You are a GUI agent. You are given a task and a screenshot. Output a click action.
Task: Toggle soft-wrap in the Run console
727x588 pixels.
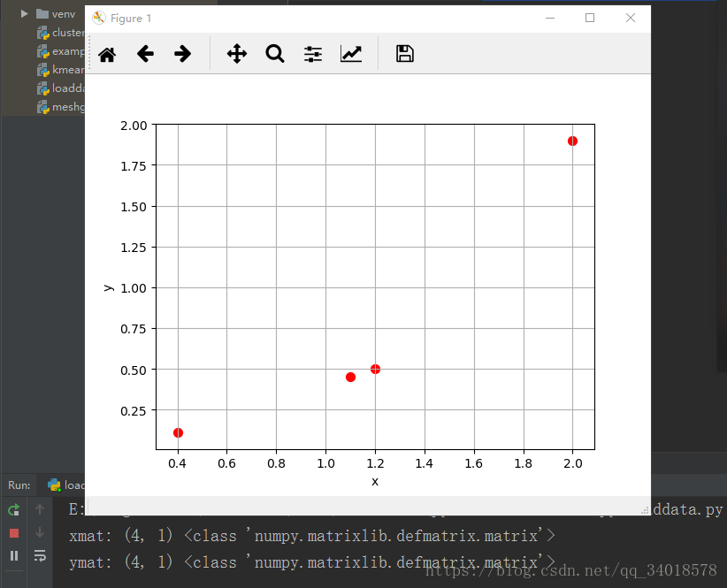point(40,555)
